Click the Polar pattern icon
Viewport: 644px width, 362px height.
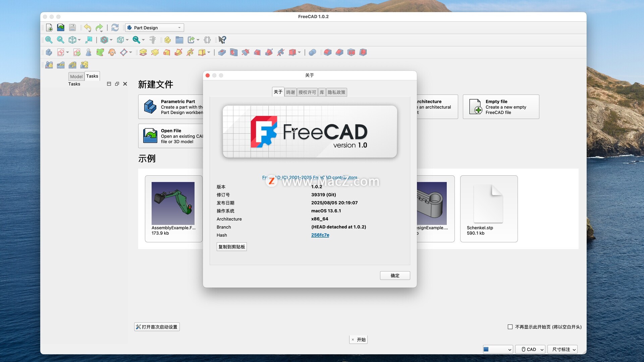(72, 65)
